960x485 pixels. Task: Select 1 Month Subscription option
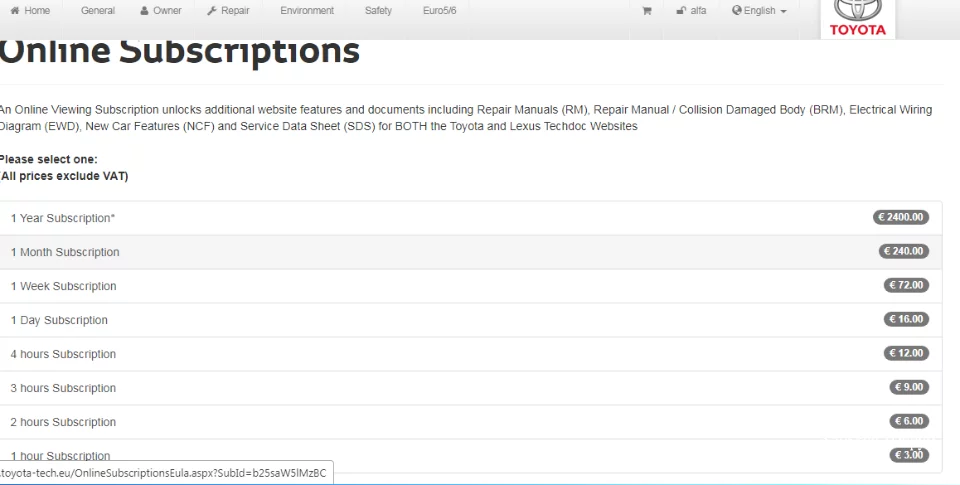(x=471, y=252)
